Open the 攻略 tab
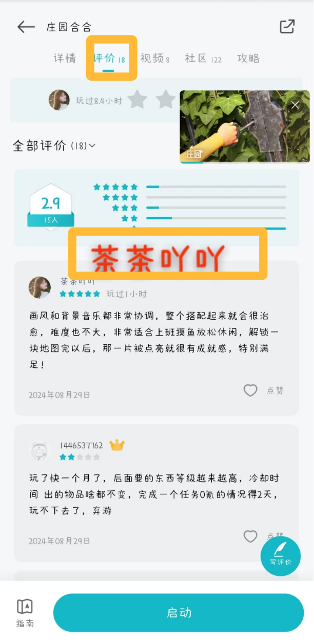314x644 pixels. 248,58
